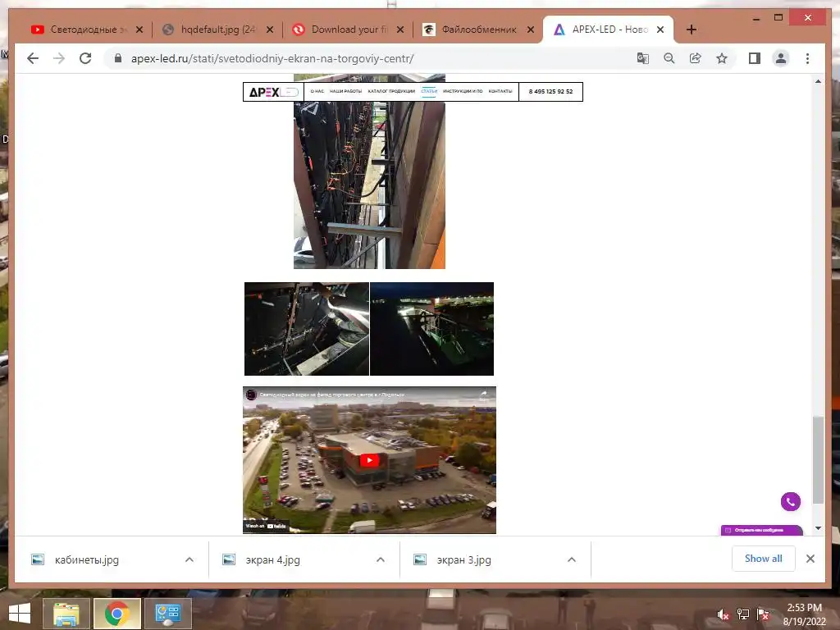Click the page scroll down arrow
Viewport: 840px width, 630px height.
point(818,528)
